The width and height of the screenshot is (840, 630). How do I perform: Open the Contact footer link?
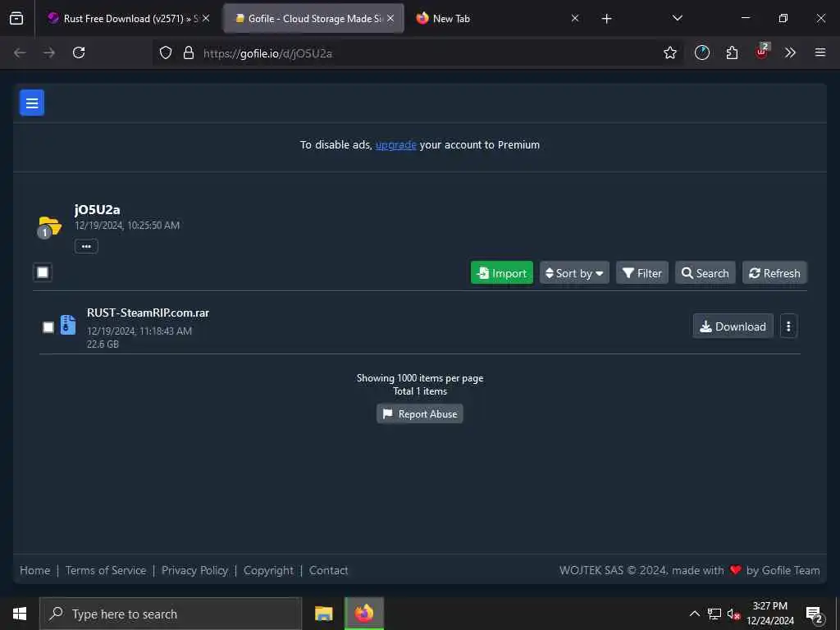coord(328,571)
